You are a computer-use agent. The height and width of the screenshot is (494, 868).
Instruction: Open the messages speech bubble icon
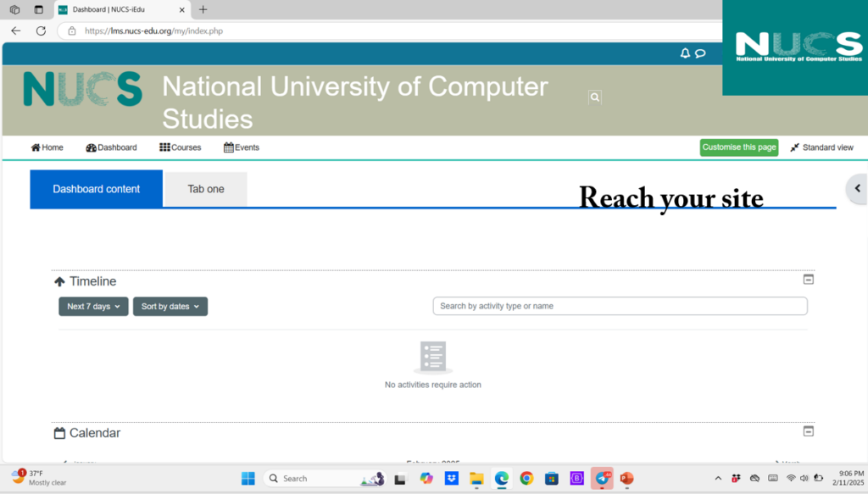(x=700, y=53)
